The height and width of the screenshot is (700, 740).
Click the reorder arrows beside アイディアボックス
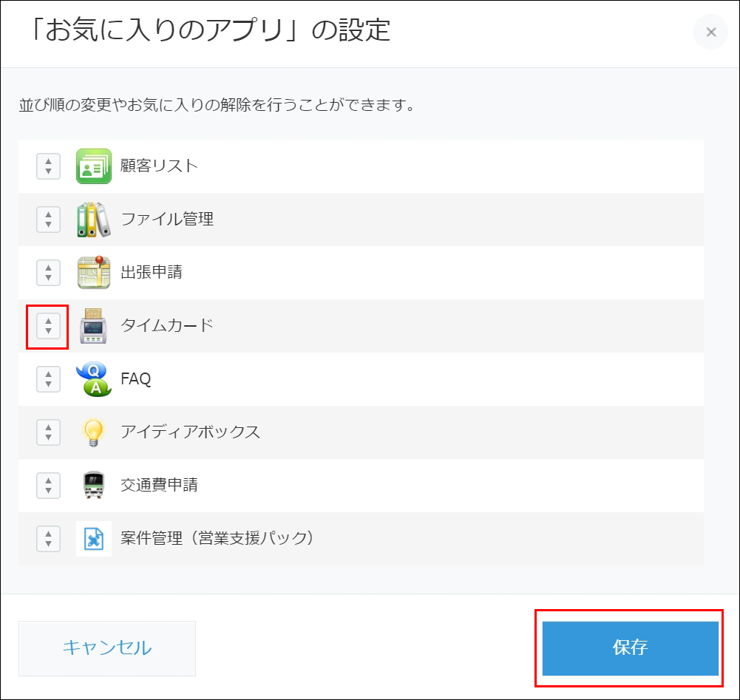[47, 432]
